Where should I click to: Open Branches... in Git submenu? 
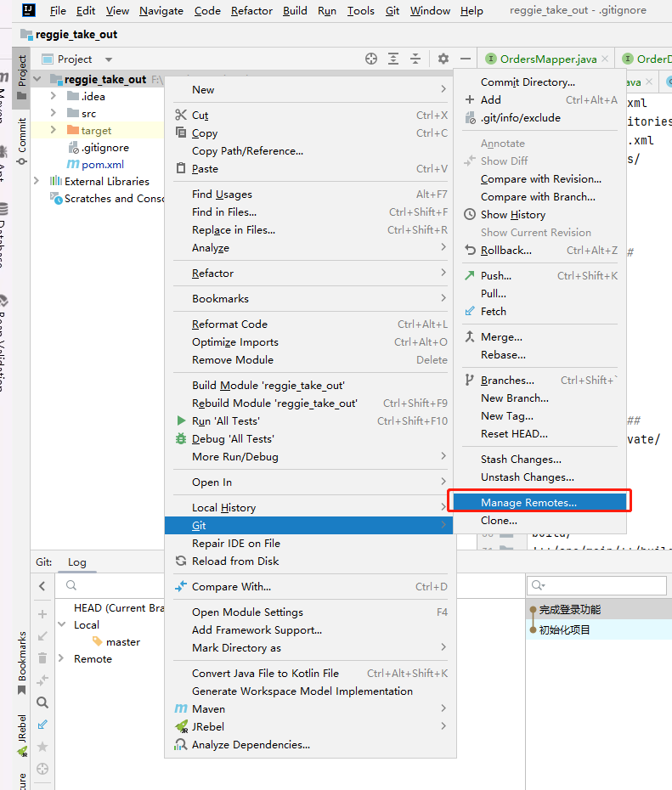[539, 380]
